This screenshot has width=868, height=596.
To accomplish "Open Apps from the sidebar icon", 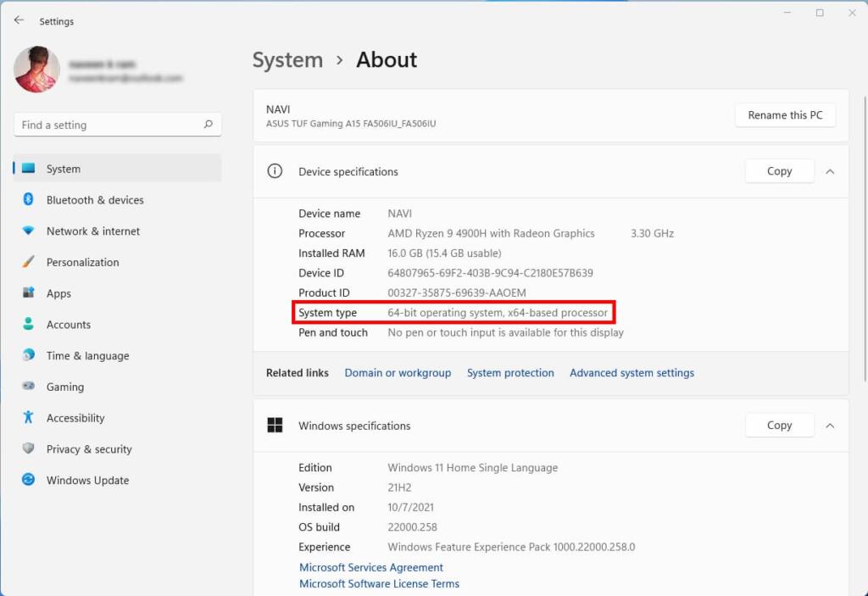I will click(x=28, y=293).
